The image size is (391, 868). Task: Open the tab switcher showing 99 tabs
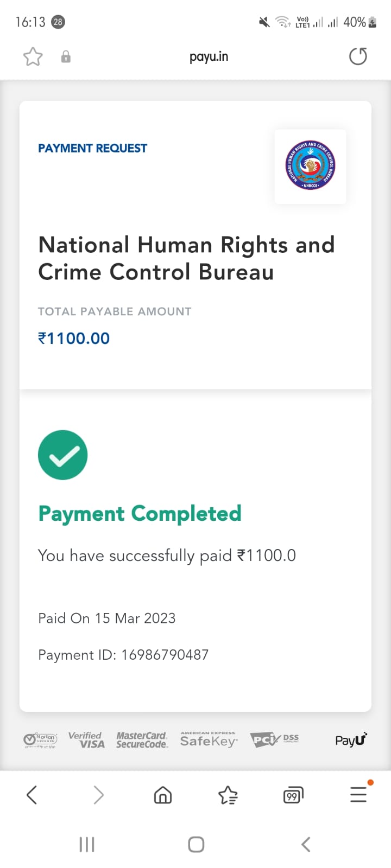click(x=293, y=796)
